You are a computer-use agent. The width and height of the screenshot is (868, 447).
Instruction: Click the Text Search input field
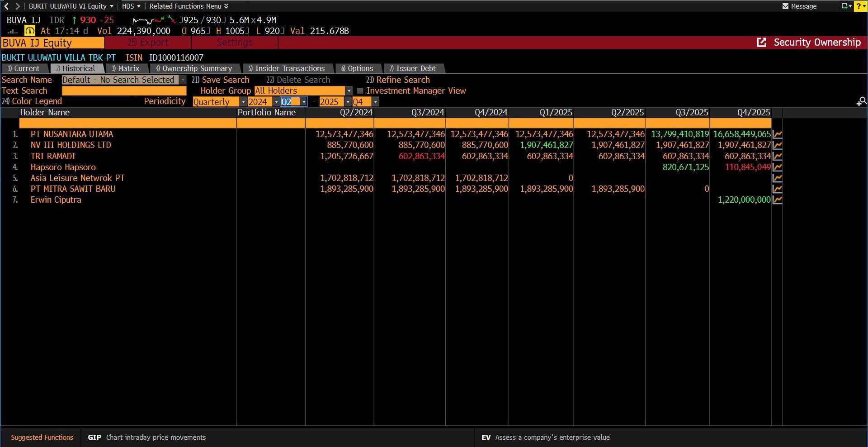pos(124,91)
